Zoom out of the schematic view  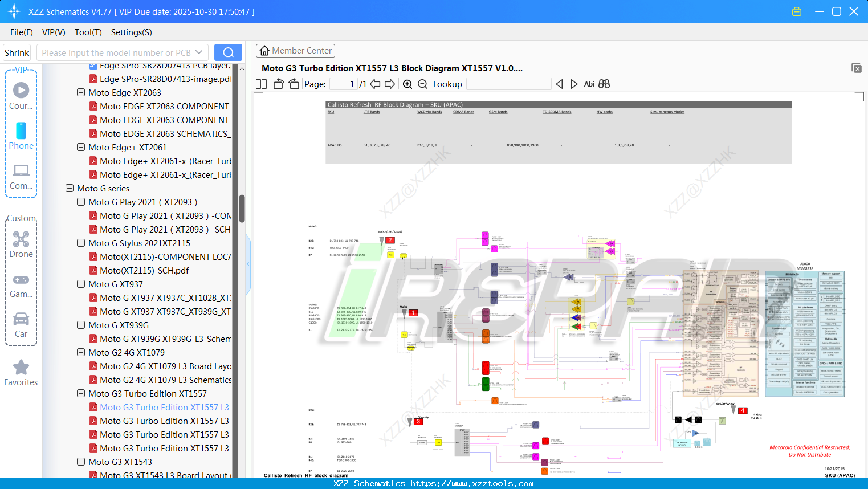[422, 84]
